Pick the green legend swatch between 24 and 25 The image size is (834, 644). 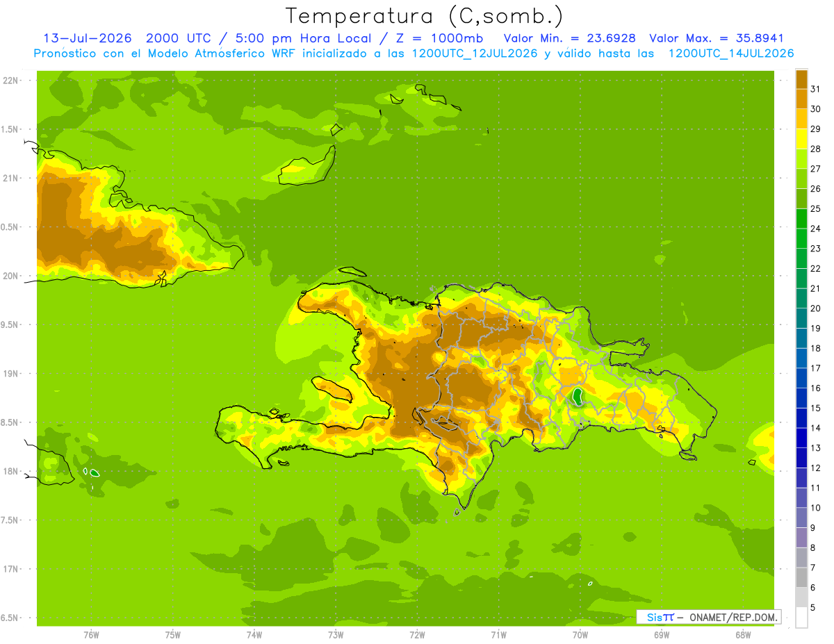(x=801, y=218)
